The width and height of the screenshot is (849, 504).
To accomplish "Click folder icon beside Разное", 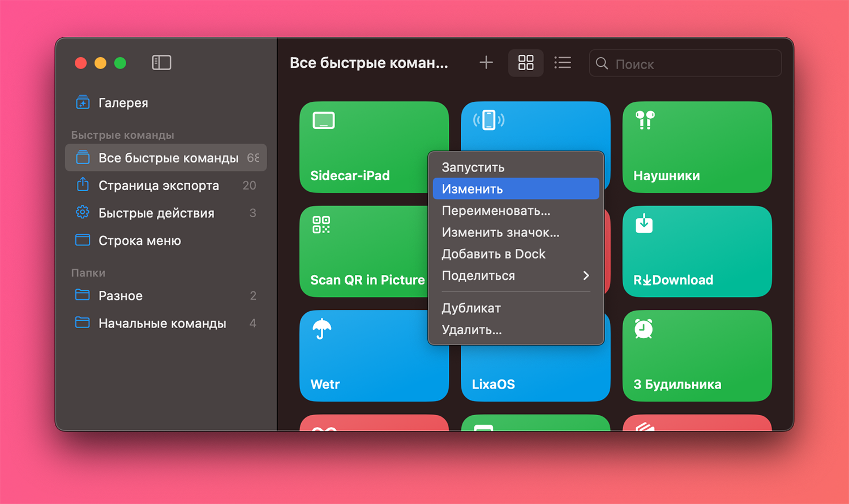I will 83,295.
